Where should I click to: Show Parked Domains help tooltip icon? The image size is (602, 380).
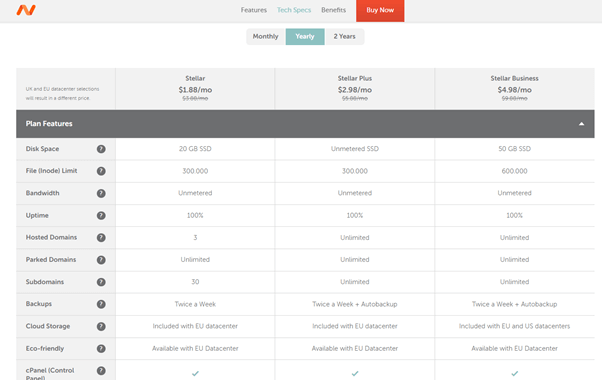pyautogui.click(x=101, y=260)
